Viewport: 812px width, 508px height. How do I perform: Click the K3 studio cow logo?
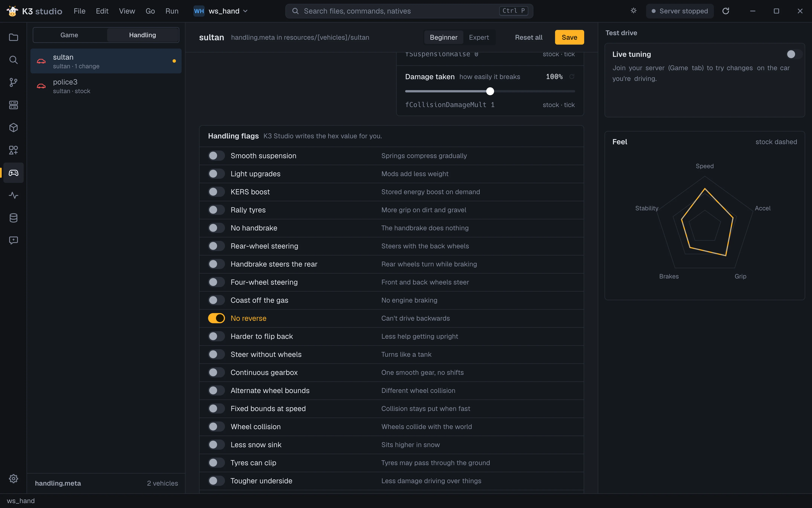tap(12, 11)
